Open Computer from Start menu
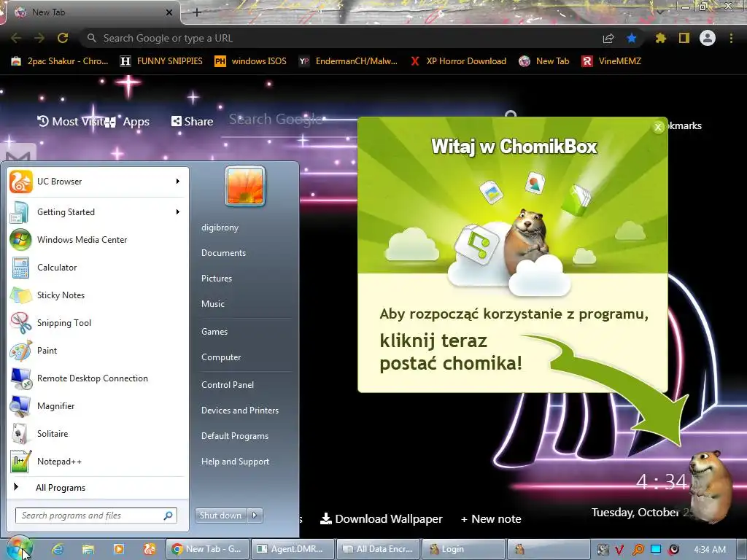The height and width of the screenshot is (560, 747). [221, 357]
